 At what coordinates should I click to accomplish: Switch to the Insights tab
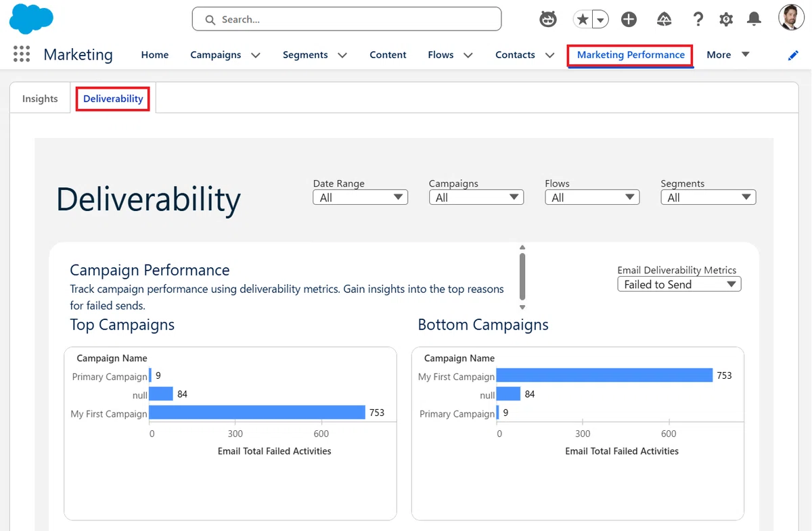40,99
